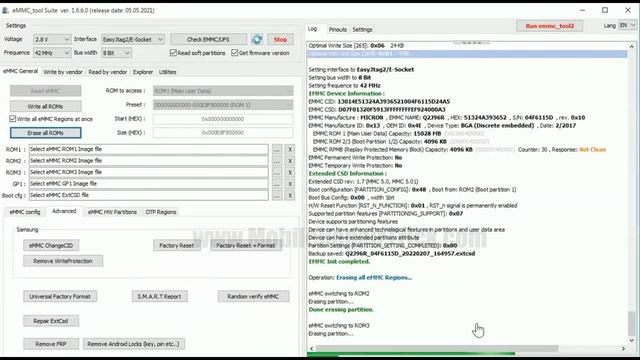The image size is (640, 360).
Task: Click Random verify eMMC button
Action: [253, 296]
